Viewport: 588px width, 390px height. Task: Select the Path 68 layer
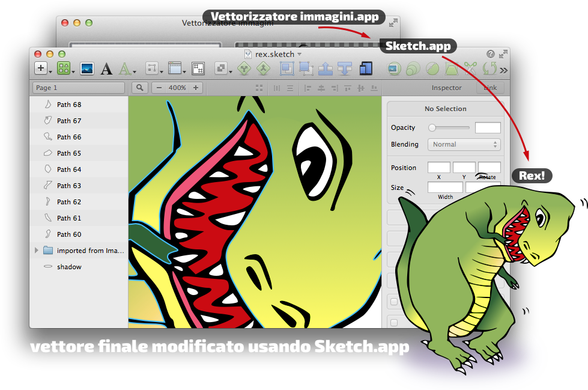(69, 105)
